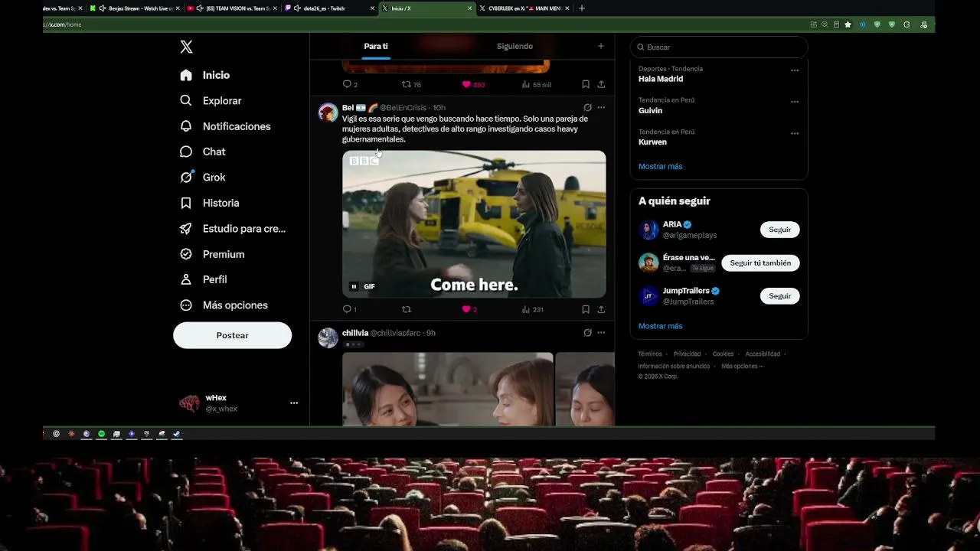Follow ARIA account

tap(779, 230)
